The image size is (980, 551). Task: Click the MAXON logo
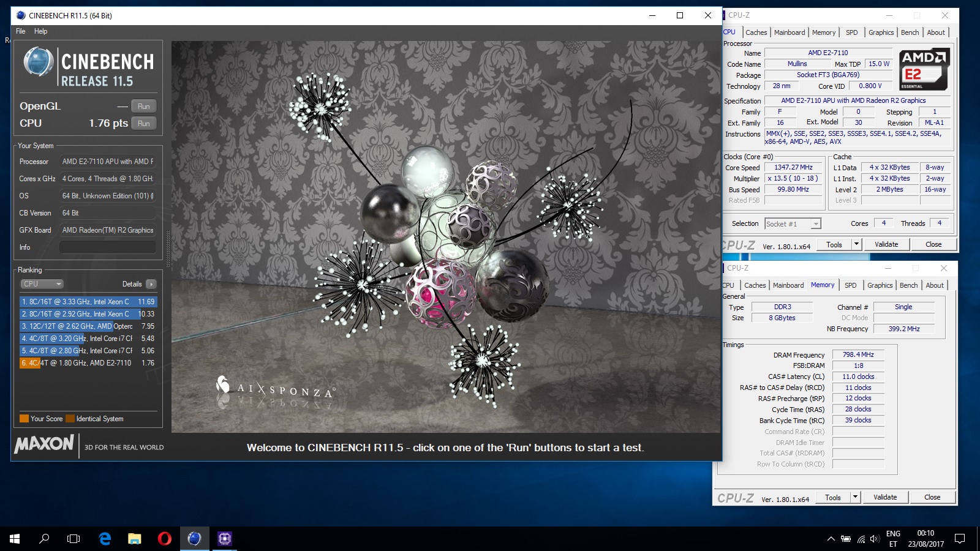[x=44, y=444]
